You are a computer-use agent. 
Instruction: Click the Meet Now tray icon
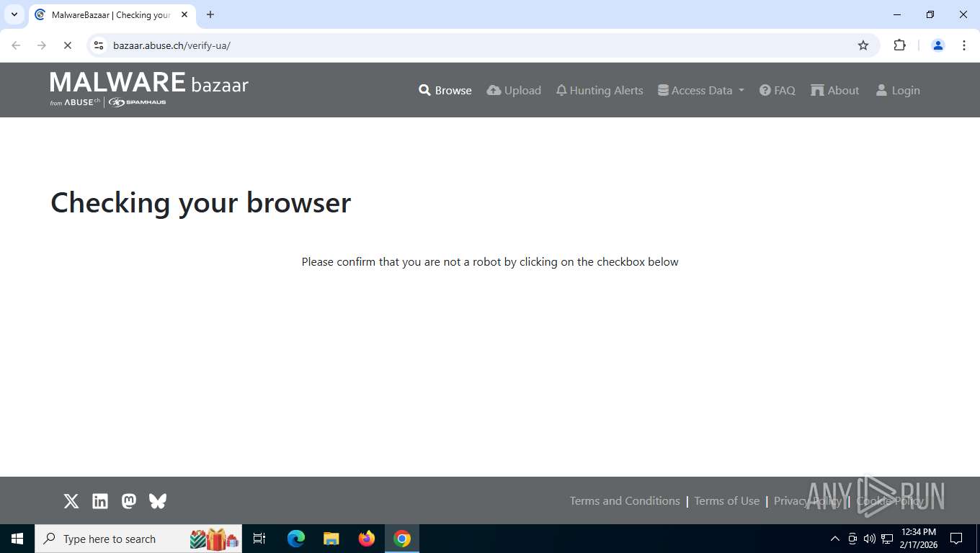852,539
